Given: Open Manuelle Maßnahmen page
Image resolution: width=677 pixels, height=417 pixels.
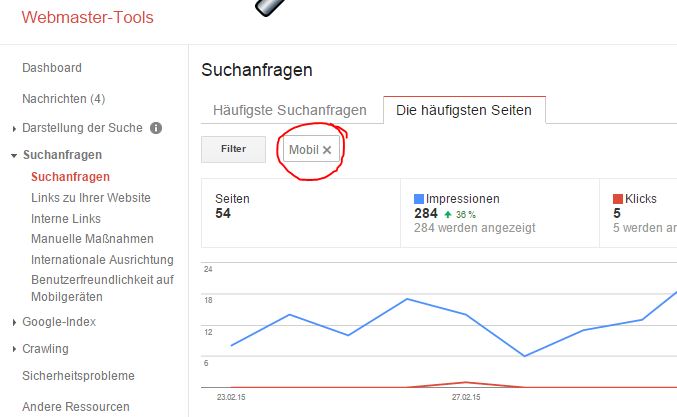Looking at the screenshot, I should click(92, 239).
